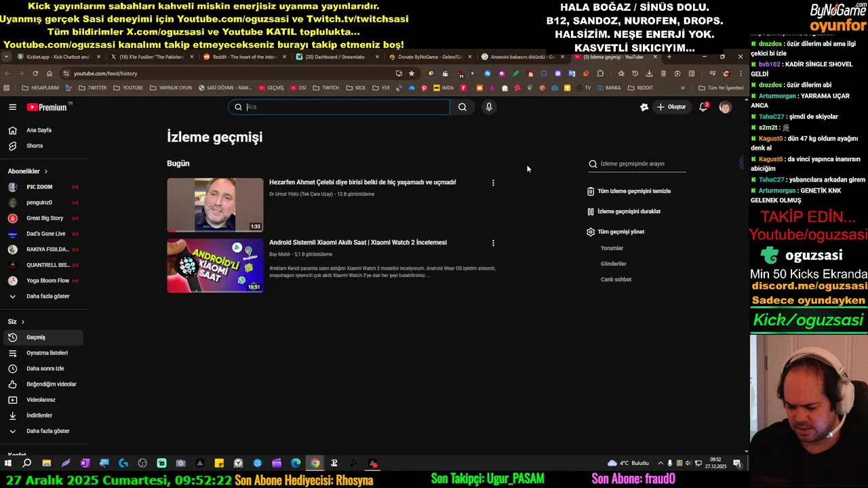Open File Explorer from the taskbar

[46, 464]
